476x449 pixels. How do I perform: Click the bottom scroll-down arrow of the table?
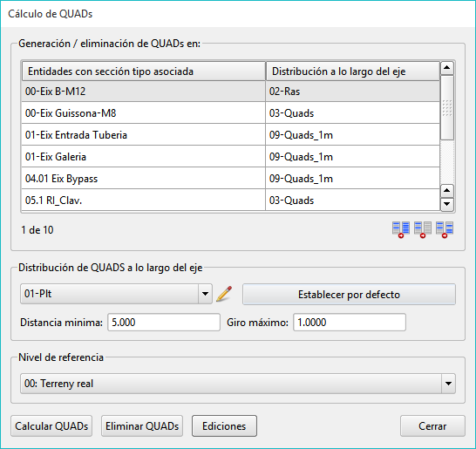447,204
